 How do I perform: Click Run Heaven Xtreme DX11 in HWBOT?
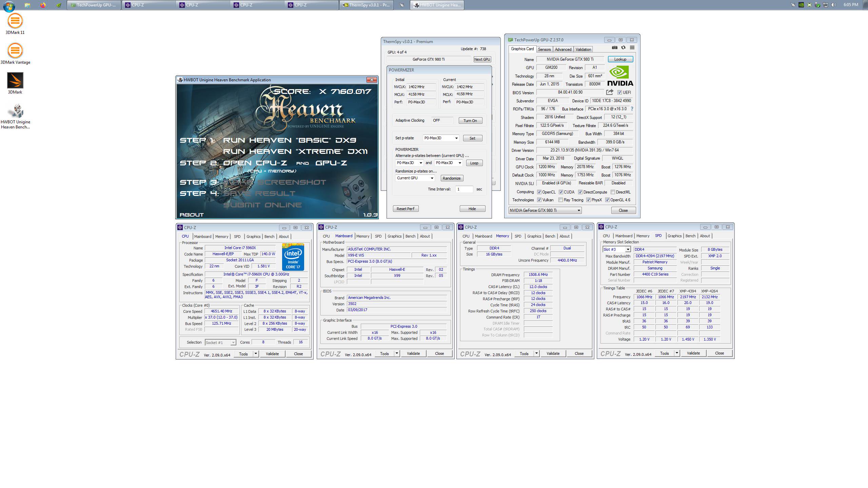coord(295,151)
